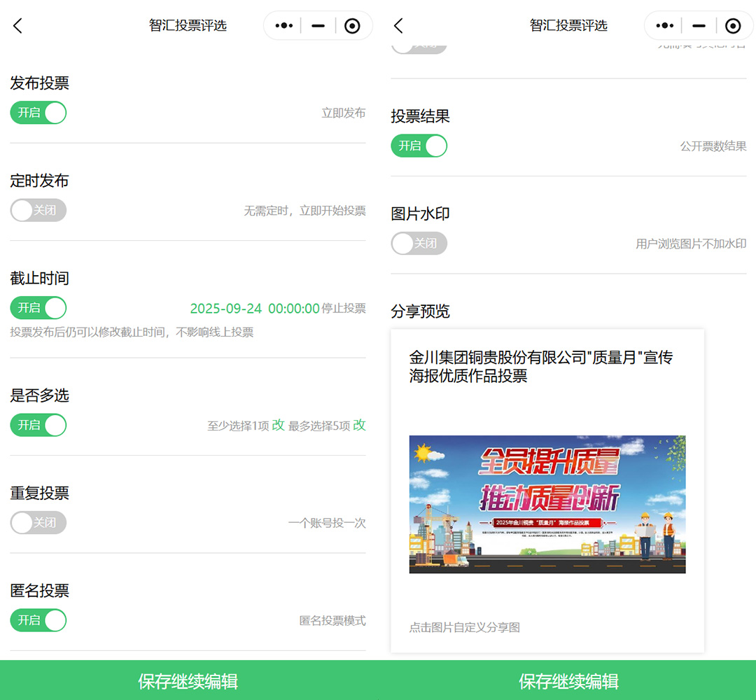Click the share preview poster image

tap(547, 504)
